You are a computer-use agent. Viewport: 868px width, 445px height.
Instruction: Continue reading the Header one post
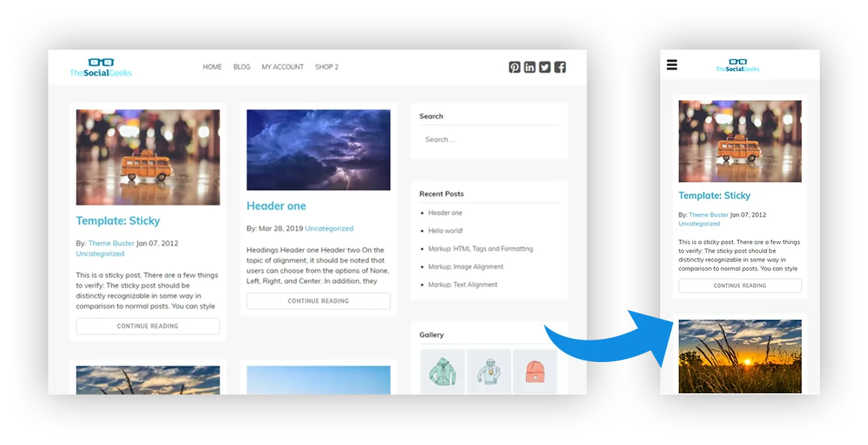pyautogui.click(x=318, y=301)
